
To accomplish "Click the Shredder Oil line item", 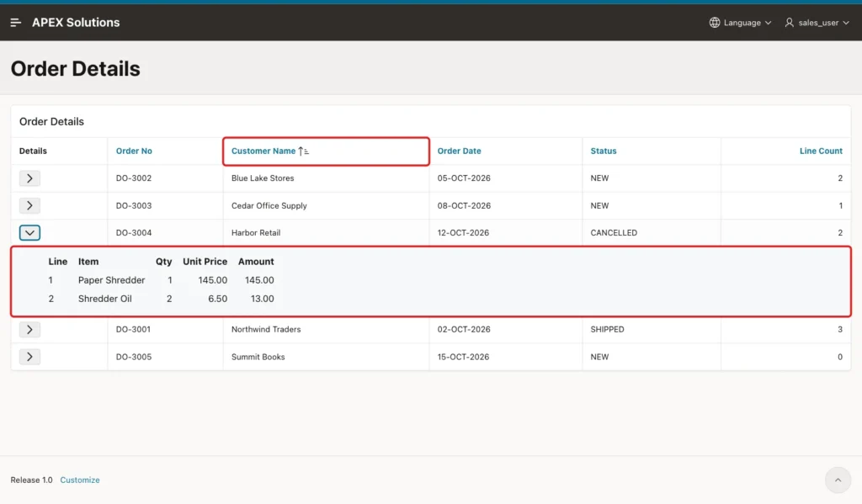I will click(x=105, y=299).
